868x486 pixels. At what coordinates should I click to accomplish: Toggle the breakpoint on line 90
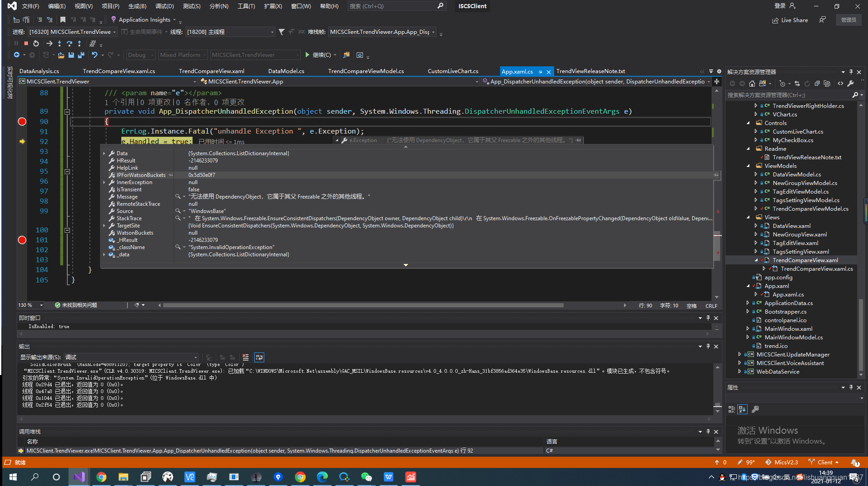pyautogui.click(x=22, y=121)
